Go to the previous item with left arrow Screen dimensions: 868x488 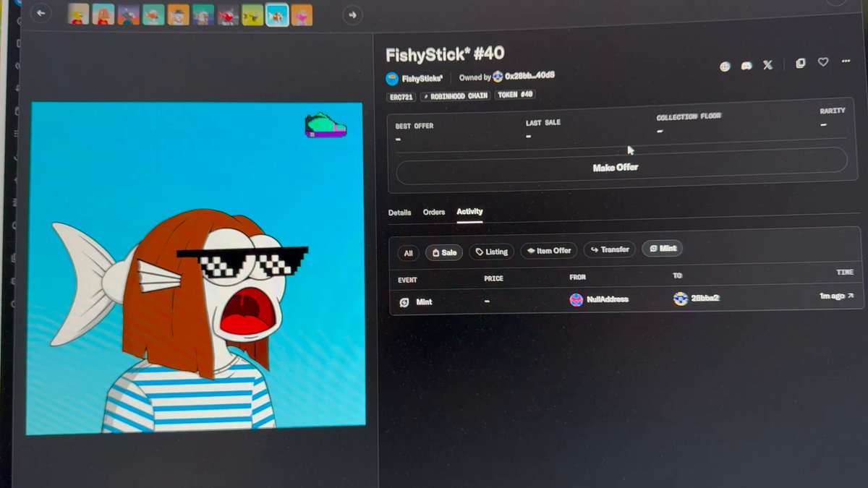pyautogui.click(x=41, y=13)
